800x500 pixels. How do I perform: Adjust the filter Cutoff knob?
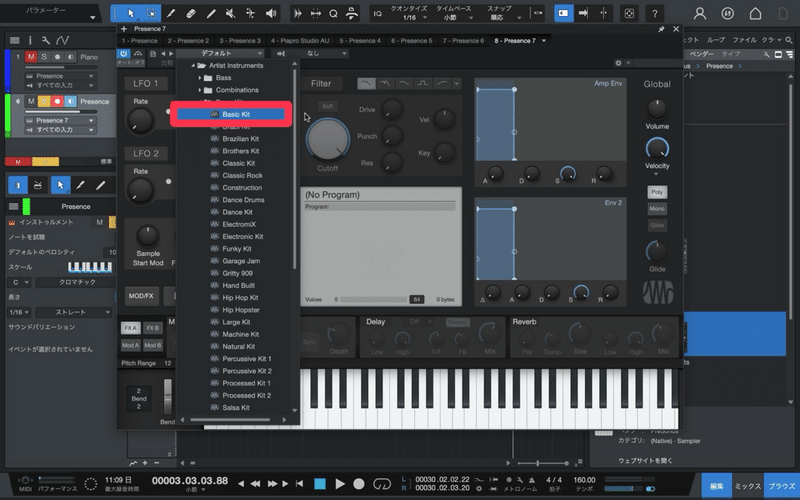(328, 140)
